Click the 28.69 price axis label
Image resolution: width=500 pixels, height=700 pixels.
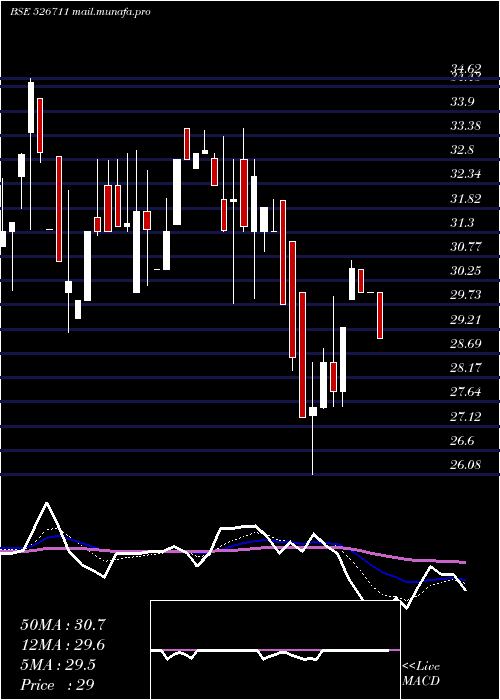(466, 344)
